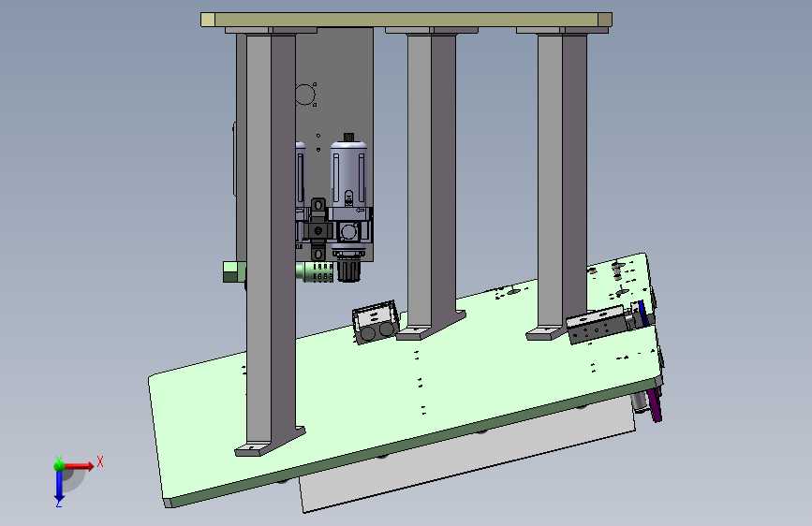Select the circular hole on the gray back panel
Viewport: 812px width, 526px height.
pyautogui.click(x=305, y=95)
